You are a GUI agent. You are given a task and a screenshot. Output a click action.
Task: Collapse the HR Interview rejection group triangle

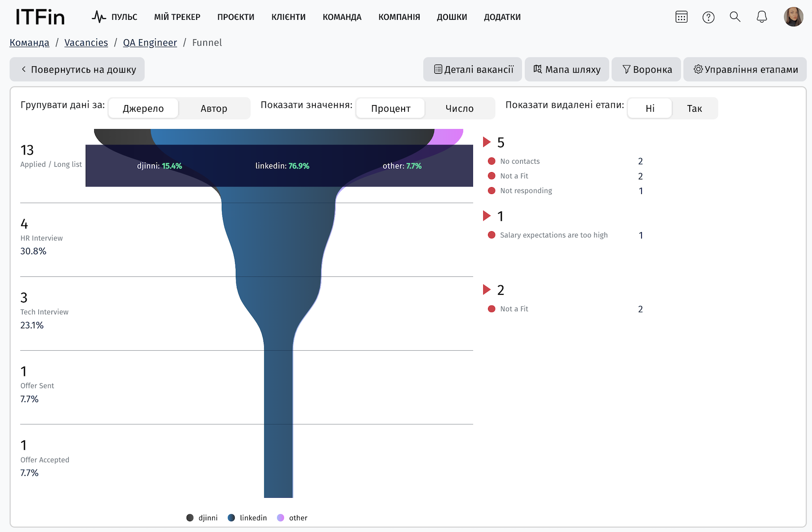[487, 216]
